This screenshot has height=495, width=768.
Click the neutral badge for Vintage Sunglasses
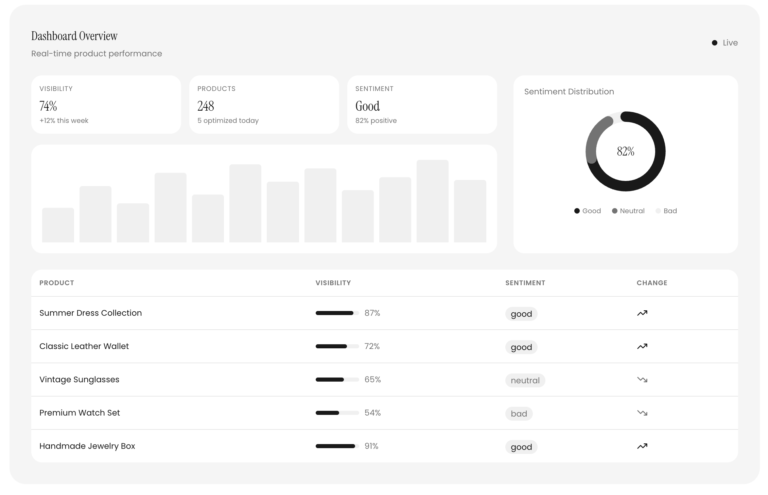click(x=525, y=380)
